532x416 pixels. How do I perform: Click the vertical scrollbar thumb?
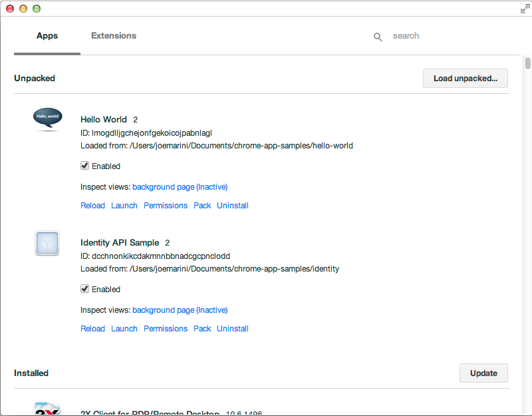coord(528,63)
